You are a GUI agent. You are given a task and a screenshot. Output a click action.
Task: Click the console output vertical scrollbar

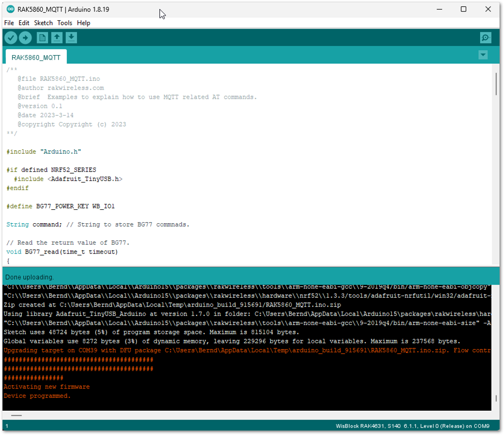tap(496, 398)
